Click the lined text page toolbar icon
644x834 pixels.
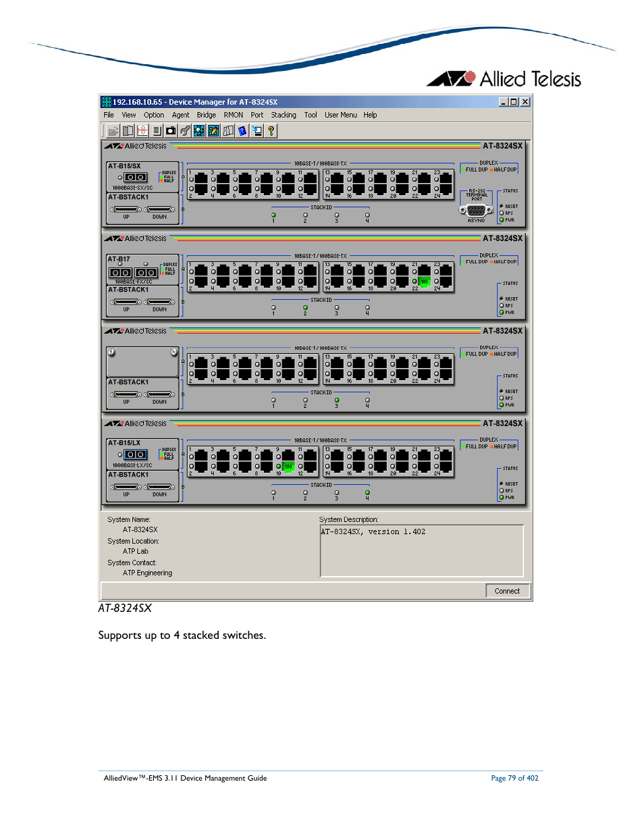click(157, 131)
